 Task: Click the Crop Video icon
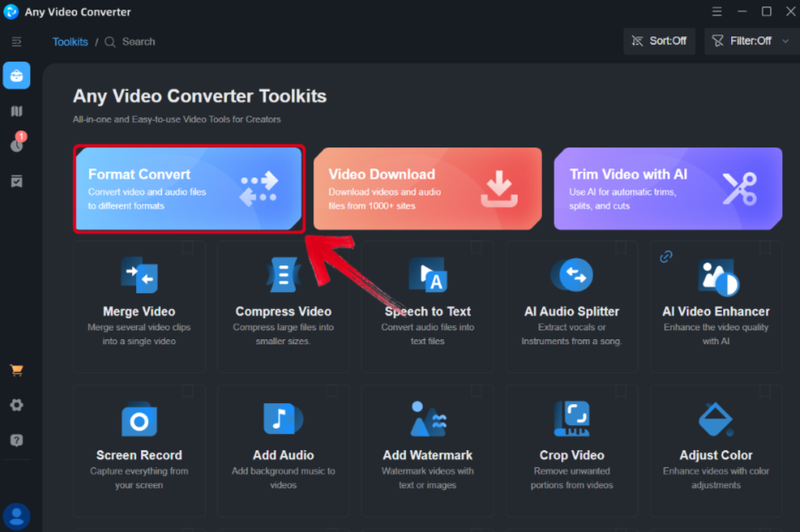coord(572,419)
